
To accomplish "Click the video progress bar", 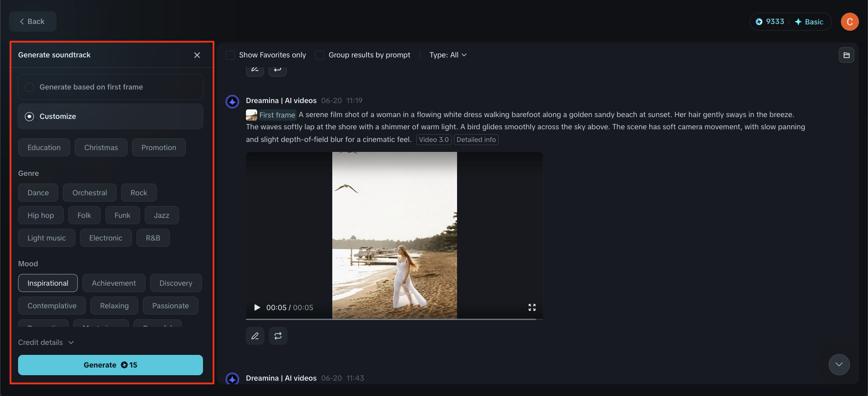I will pos(394,319).
